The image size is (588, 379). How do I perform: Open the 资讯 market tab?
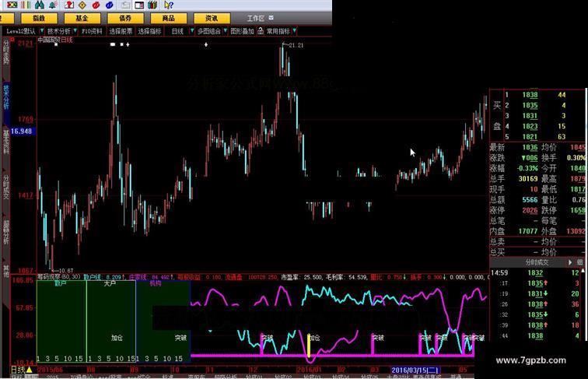212,18
